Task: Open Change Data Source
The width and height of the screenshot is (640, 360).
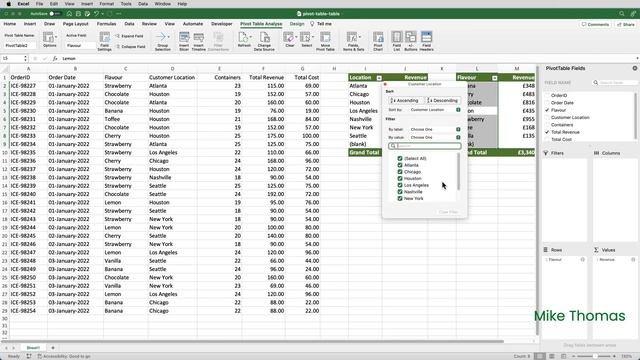Action: point(264,41)
